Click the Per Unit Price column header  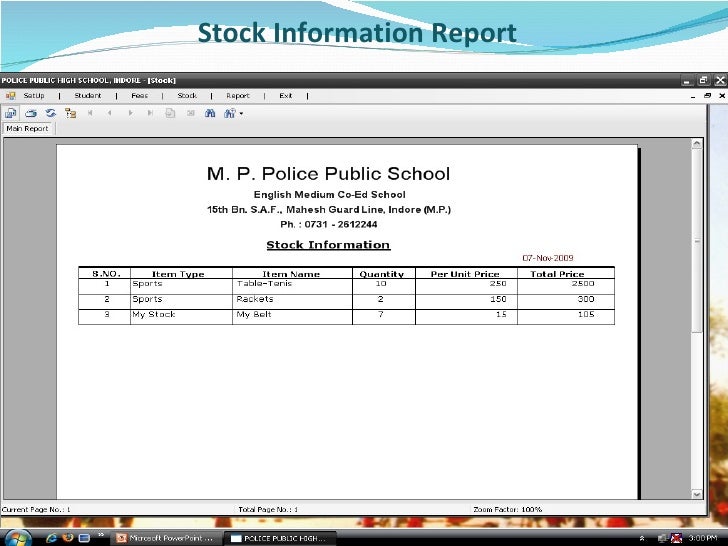click(465, 274)
